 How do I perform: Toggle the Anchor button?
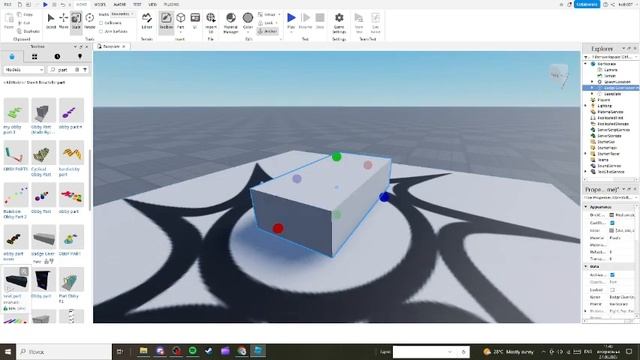(267, 31)
